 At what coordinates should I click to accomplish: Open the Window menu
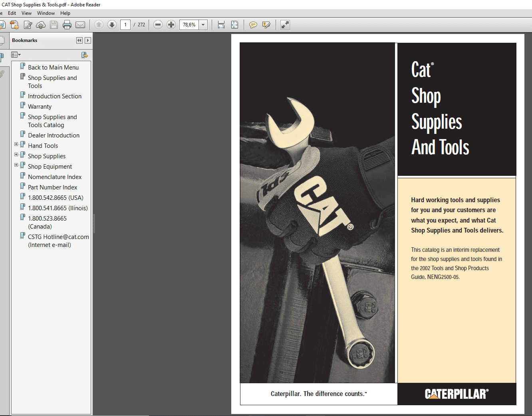click(x=46, y=13)
